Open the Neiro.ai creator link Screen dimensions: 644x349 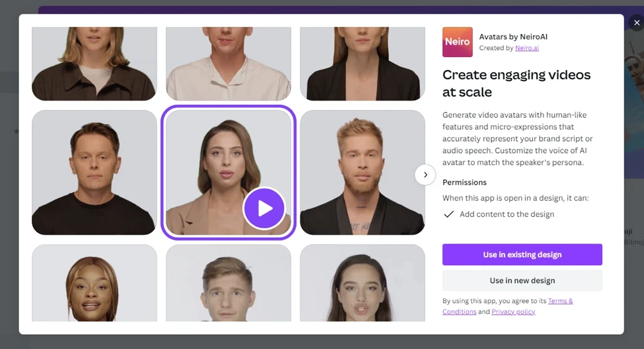(x=527, y=48)
